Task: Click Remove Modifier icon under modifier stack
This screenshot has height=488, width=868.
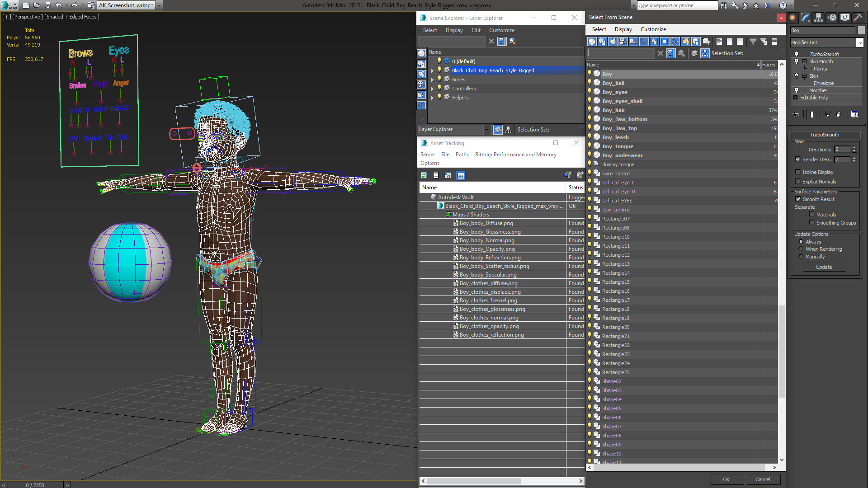Action: [838, 114]
